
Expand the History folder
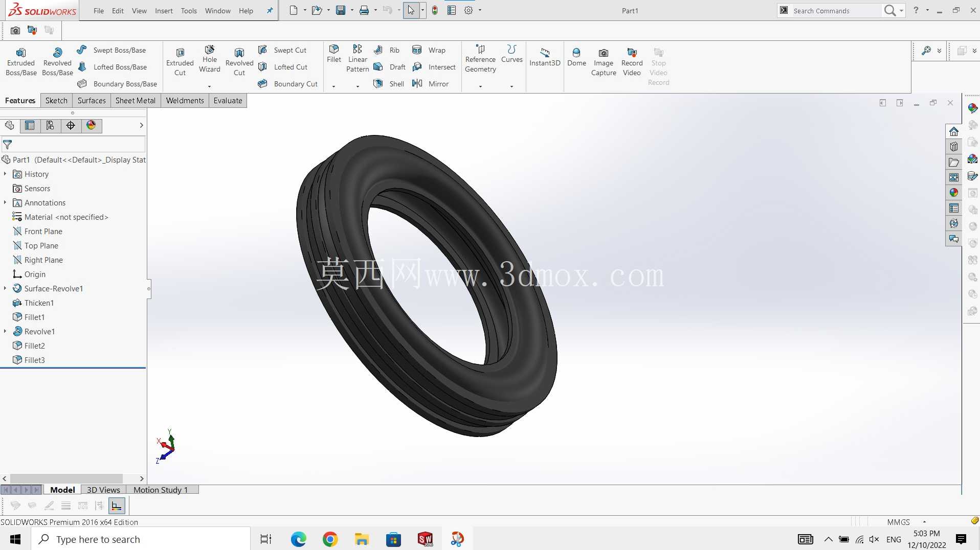click(5, 174)
